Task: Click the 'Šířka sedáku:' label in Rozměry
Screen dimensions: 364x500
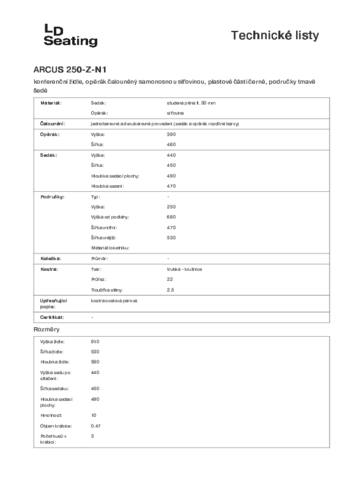Action: pos(54,388)
